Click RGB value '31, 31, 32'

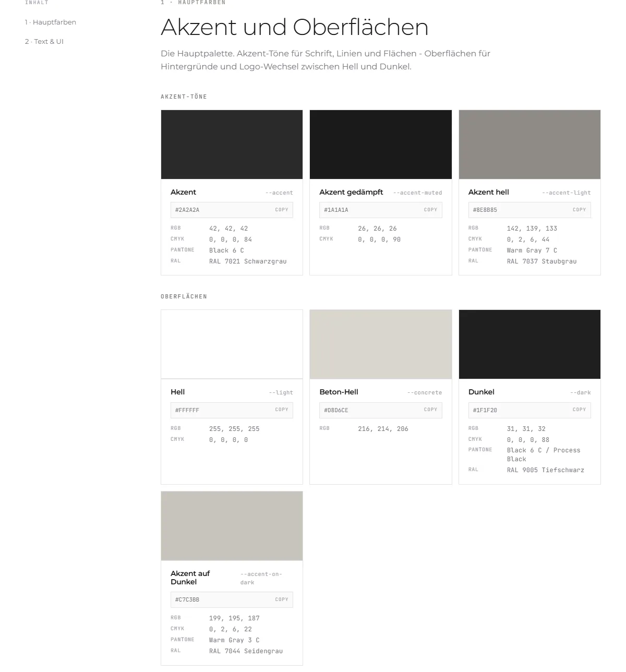pyautogui.click(x=526, y=429)
